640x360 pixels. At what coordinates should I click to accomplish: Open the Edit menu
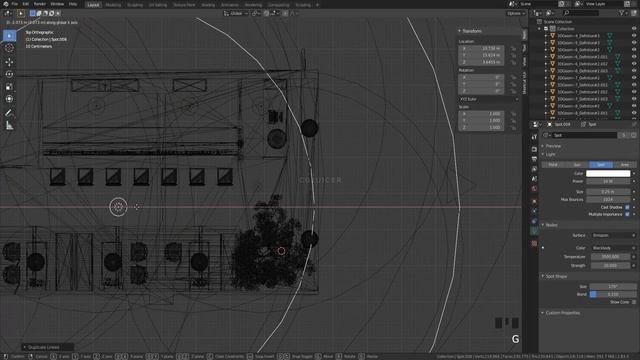(x=26, y=4)
